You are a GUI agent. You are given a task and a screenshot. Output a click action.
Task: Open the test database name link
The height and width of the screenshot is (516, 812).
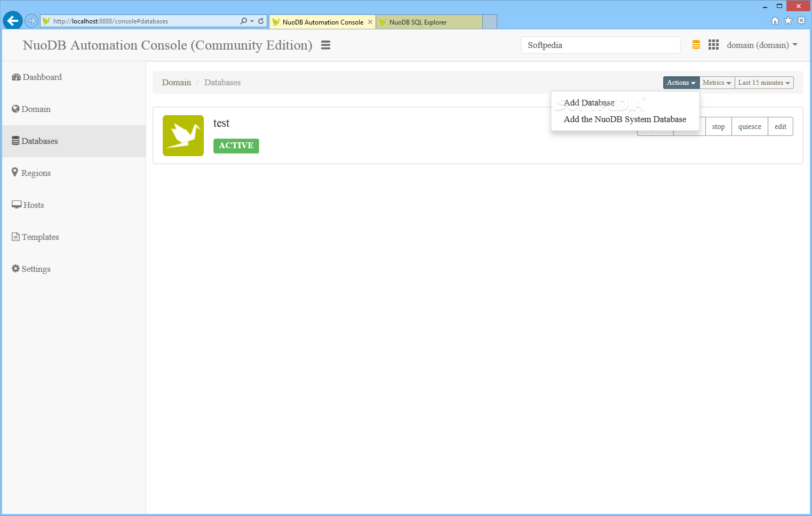click(x=221, y=123)
